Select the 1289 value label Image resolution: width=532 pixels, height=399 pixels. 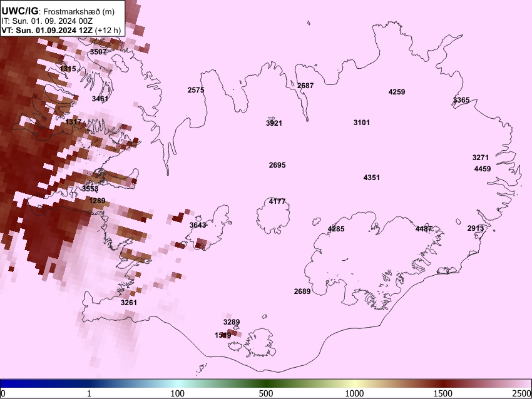97,201
